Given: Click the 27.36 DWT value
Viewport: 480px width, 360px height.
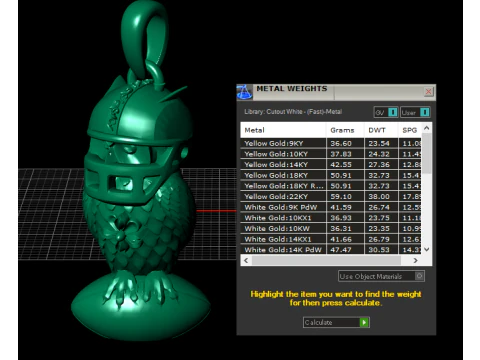Looking at the screenshot, I should (x=379, y=165).
